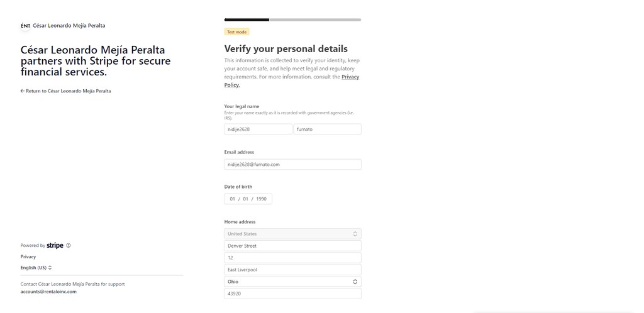Select the birth day field

(246, 199)
